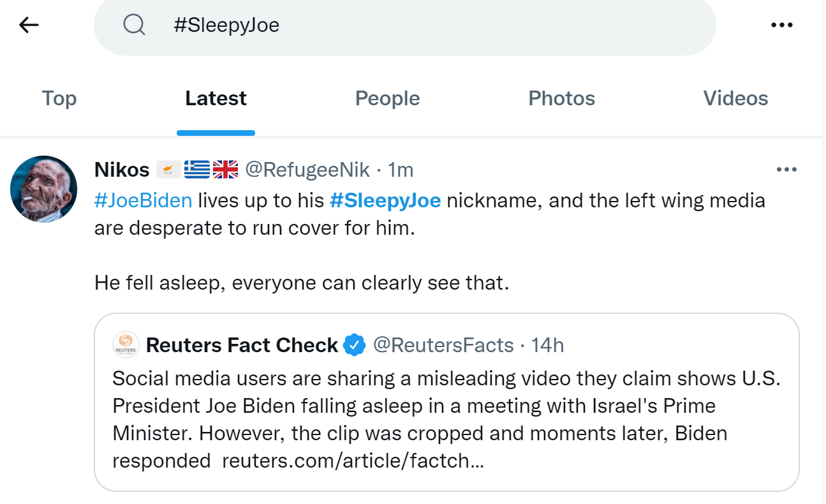This screenshot has height=504, width=826.
Task: Click the blue verified badge
Action: 354,345
